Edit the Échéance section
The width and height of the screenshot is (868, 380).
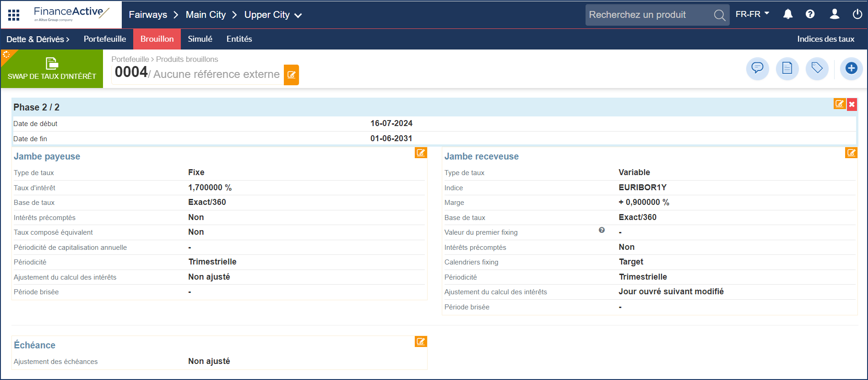[x=421, y=341]
